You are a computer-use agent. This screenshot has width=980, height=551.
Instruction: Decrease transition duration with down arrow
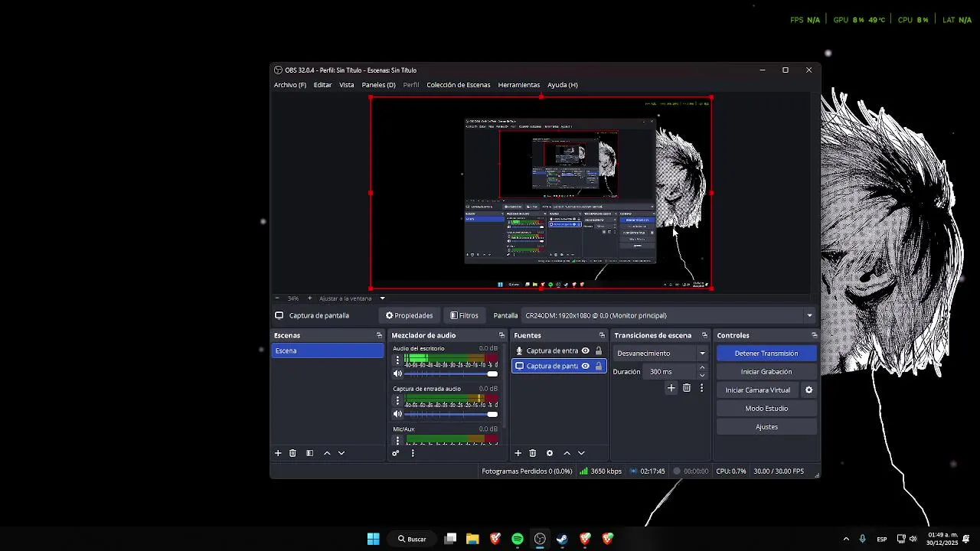(702, 375)
